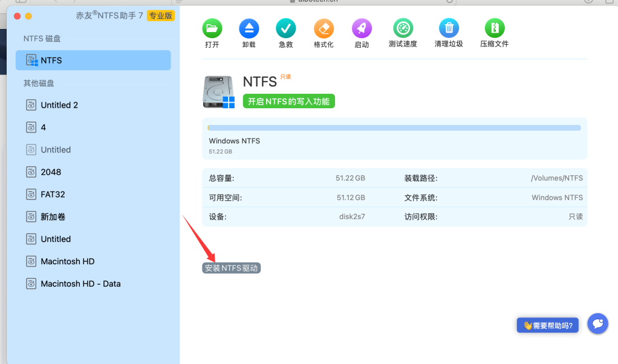This screenshot has height=364, width=618.
Task: Click the 赤友NTFS助手 7 window title
Action: pos(109,16)
